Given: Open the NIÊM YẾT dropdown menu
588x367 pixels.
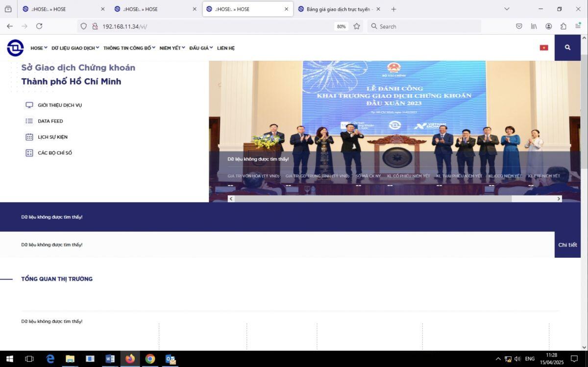Looking at the screenshot, I should click(170, 48).
